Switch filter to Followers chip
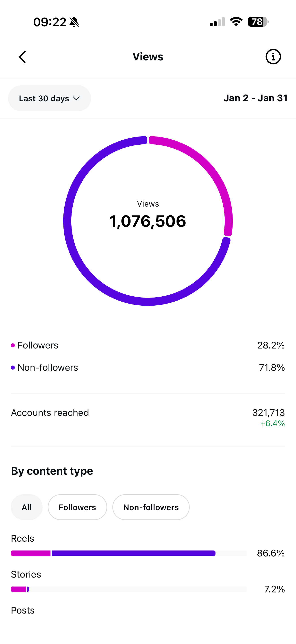The image size is (296, 644). [x=77, y=507]
